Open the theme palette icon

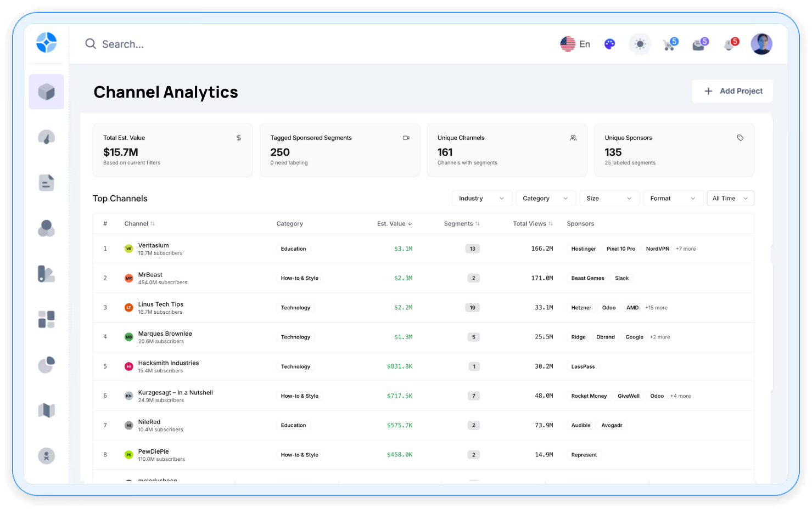point(609,44)
